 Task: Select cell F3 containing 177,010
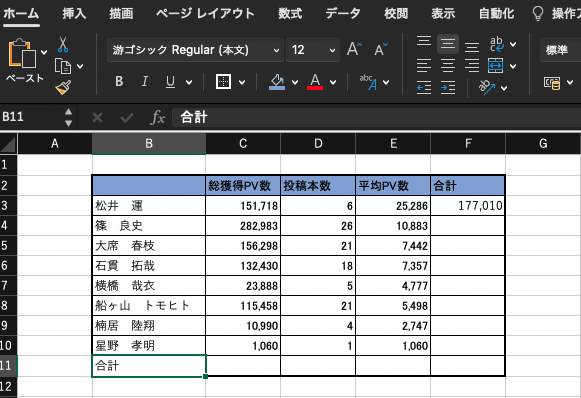[x=468, y=206]
